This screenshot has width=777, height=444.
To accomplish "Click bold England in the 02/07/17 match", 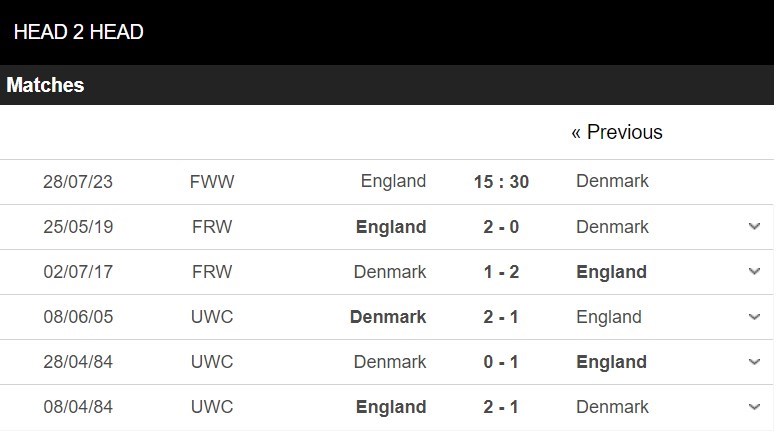I will pyautogui.click(x=611, y=272).
